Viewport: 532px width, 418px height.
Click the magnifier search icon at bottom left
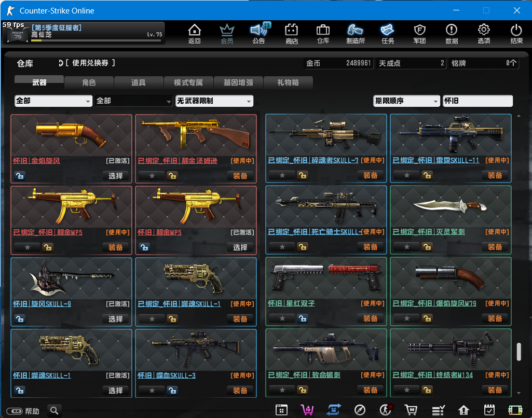(54, 411)
